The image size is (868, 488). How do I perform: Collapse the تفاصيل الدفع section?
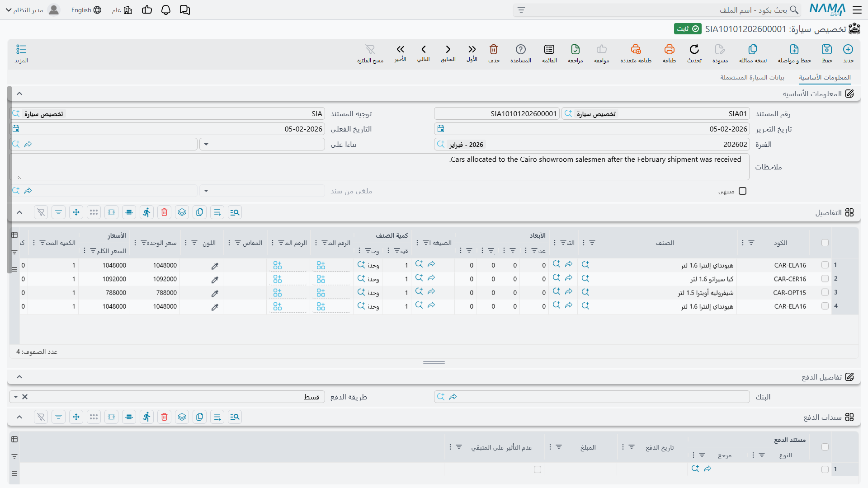coord(19,377)
